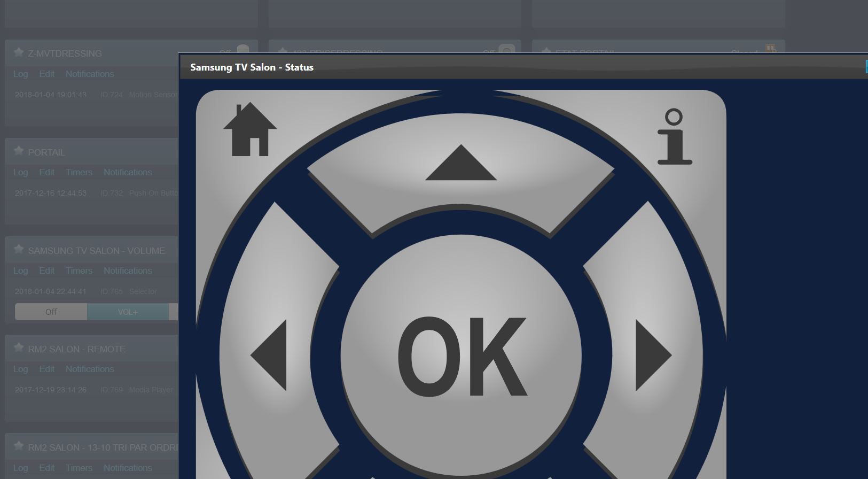Image resolution: width=868 pixels, height=479 pixels.
Task: Star the PORTAIL device as favorite
Action: [19, 151]
